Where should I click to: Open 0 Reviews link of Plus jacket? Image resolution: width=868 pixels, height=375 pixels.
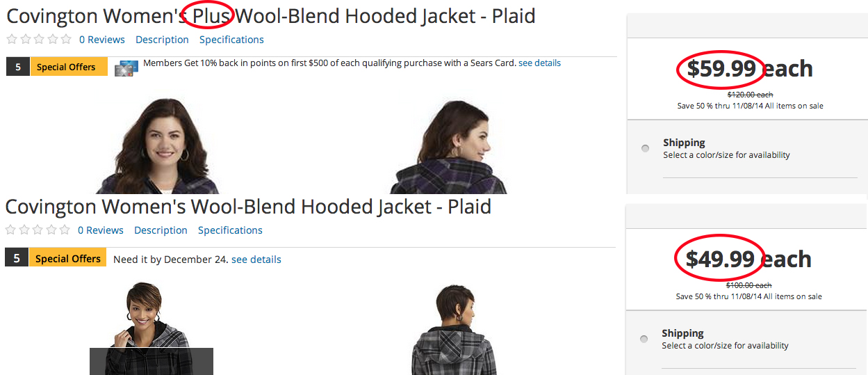pos(102,40)
